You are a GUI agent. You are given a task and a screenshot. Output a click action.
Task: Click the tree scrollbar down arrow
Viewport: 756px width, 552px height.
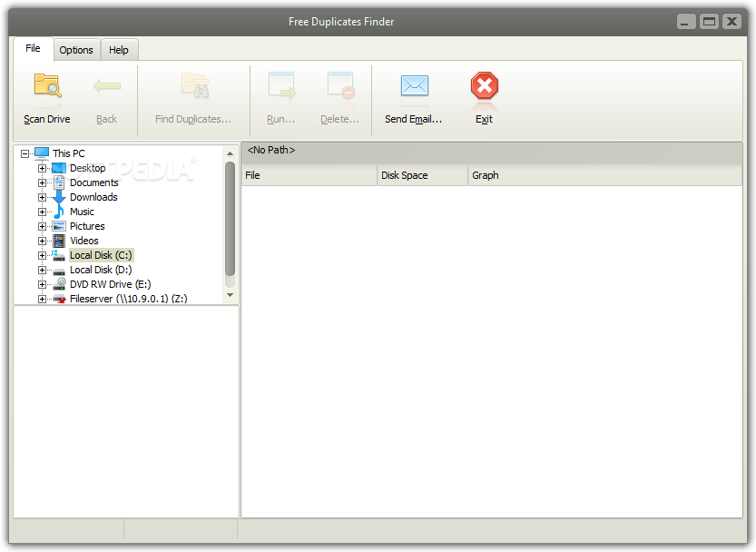[230, 295]
